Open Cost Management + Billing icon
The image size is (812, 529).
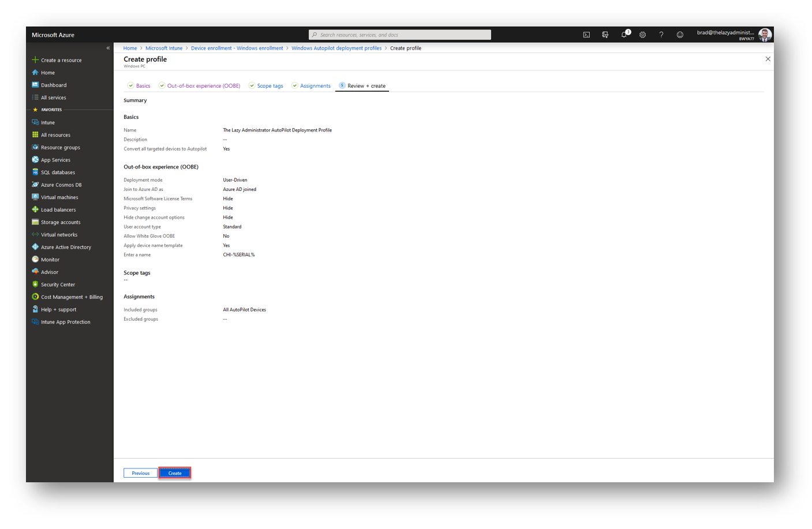[35, 297]
